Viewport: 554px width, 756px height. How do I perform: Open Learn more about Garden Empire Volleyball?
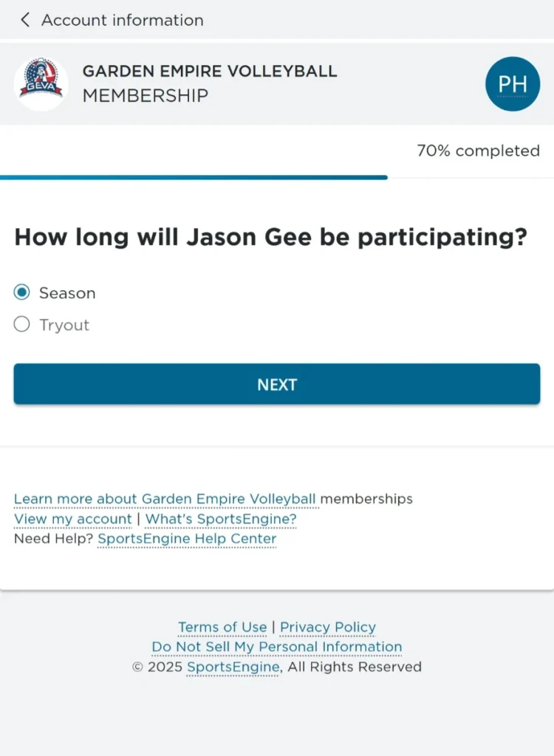pos(165,499)
